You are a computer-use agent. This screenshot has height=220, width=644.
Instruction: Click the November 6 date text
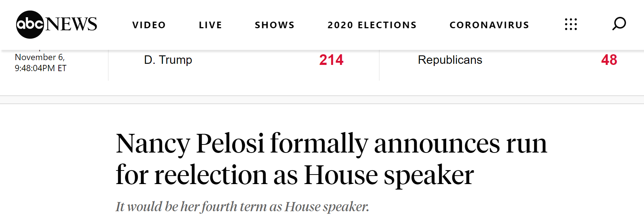tap(40, 57)
